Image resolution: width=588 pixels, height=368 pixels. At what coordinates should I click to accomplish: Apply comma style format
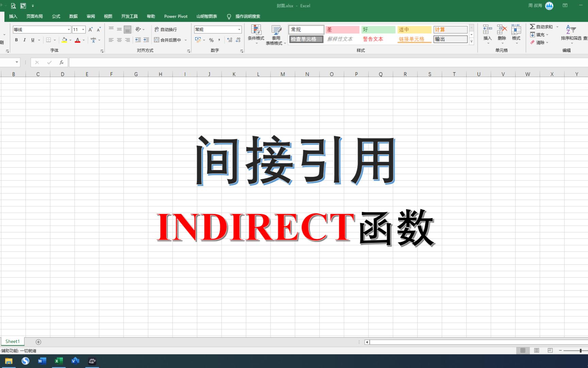coord(219,40)
